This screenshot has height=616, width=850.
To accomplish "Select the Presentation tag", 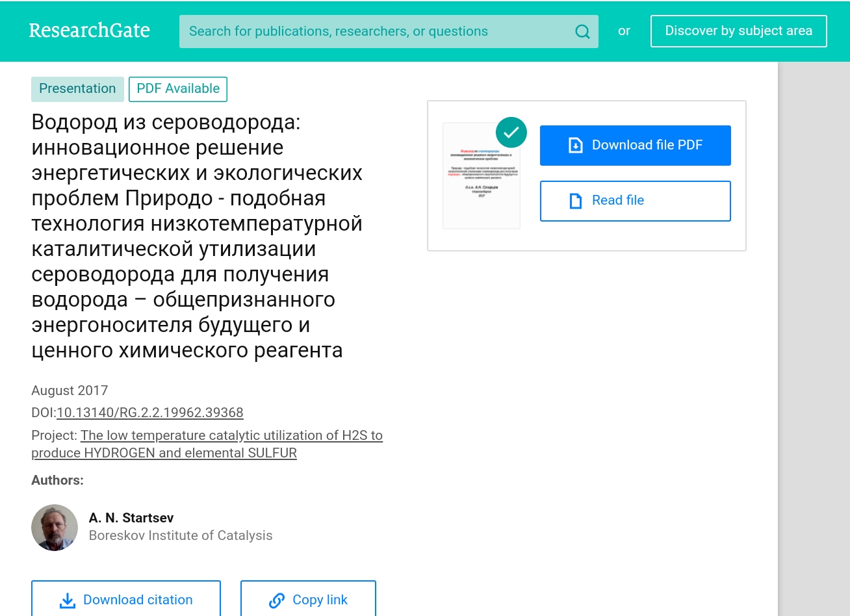I will coord(77,89).
